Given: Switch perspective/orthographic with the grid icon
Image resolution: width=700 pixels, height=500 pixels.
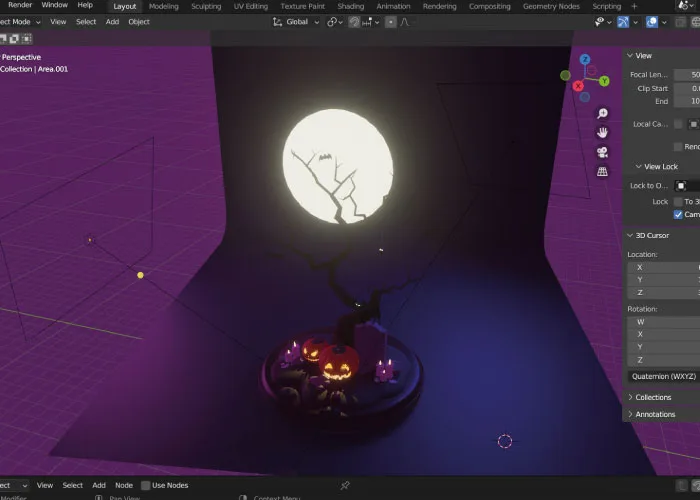Looking at the screenshot, I should coord(602,171).
